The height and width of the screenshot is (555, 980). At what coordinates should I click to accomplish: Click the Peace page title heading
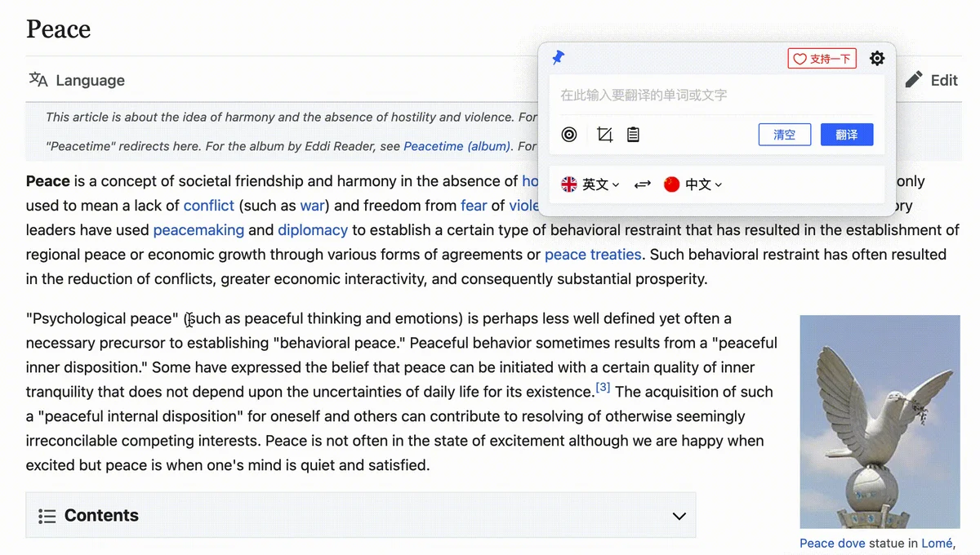click(x=58, y=29)
